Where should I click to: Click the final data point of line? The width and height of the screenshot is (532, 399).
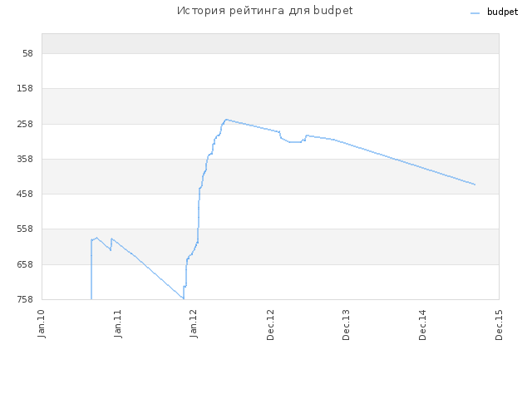[475, 185]
